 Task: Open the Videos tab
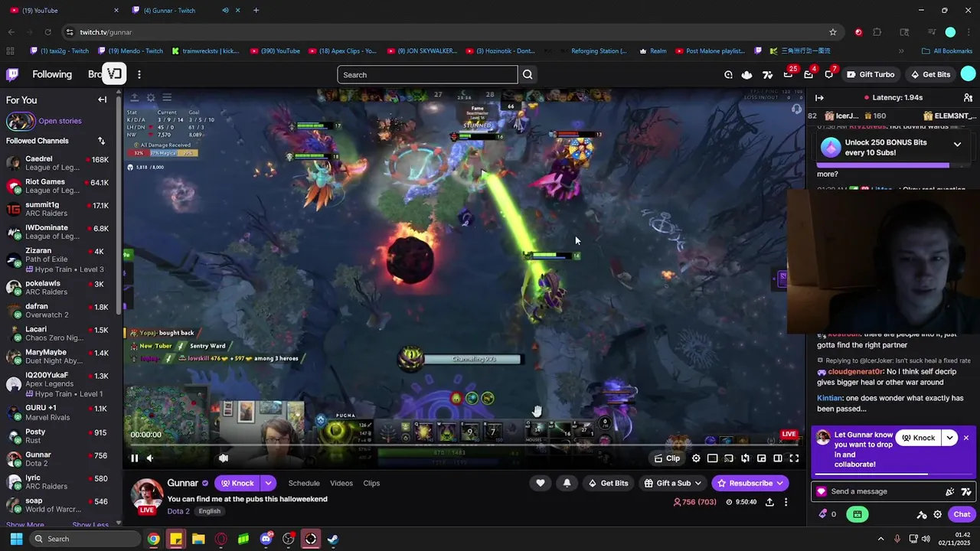coord(341,483)
